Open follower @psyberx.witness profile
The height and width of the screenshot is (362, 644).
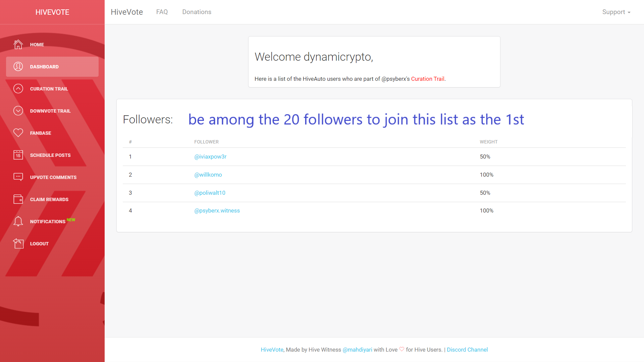click(217, 210)
